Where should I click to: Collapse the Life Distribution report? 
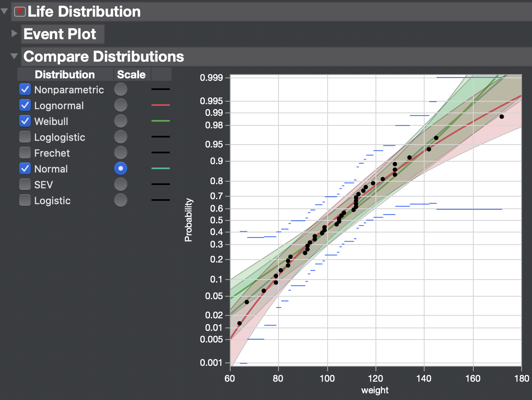coord(5,11)
